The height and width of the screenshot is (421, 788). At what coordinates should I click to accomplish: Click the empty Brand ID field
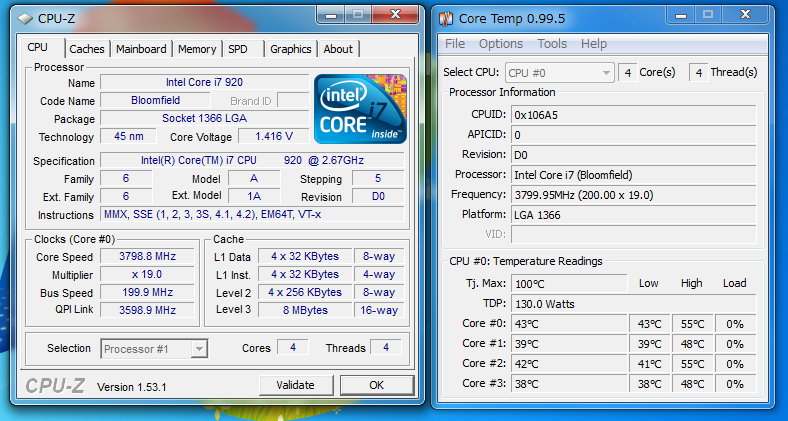[x=293, y=100]
